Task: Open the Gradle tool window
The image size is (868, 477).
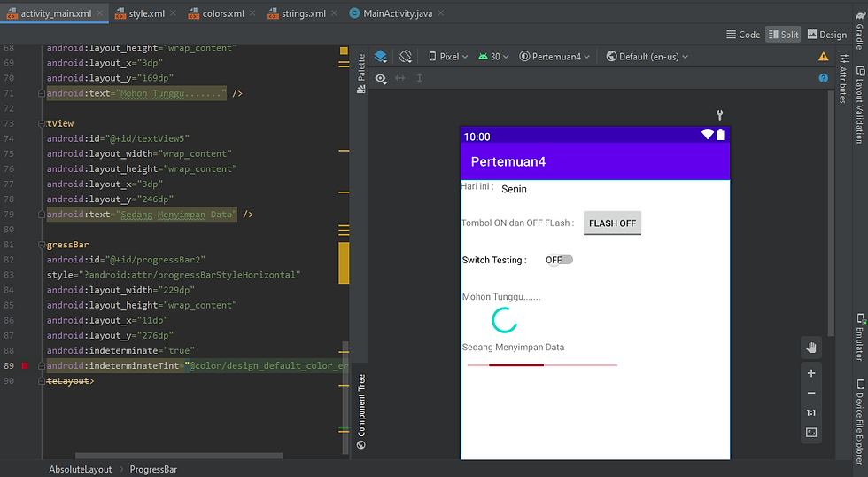Action: [x=860, y=30]
